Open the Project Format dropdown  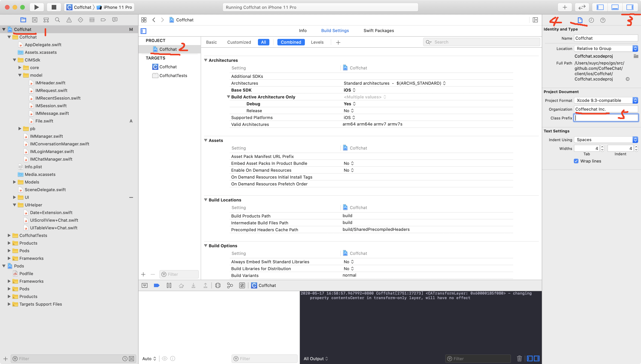click(x=606, y=100)
